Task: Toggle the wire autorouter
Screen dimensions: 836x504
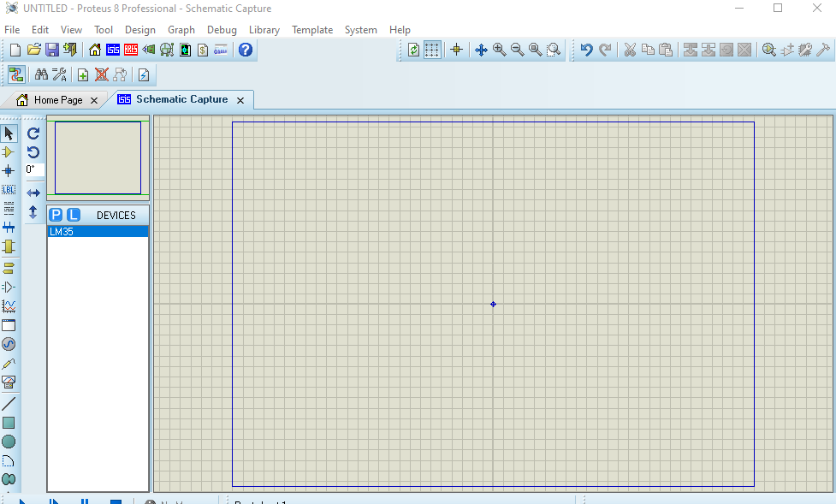Action: 16,74
